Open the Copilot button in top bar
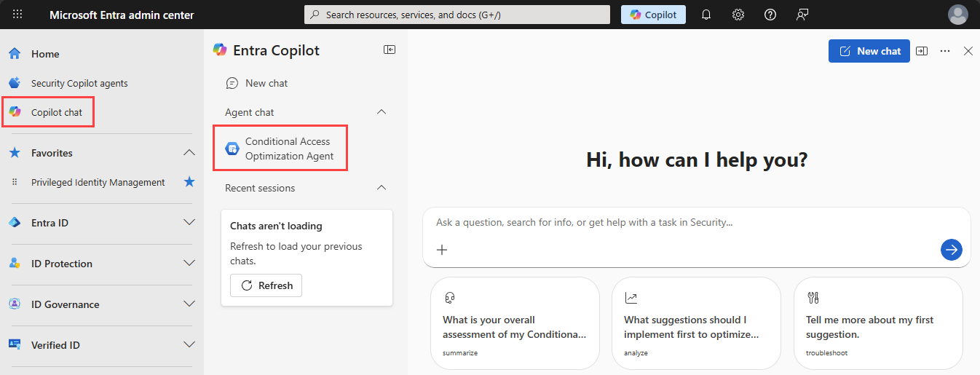980x375 pixels. (x=653, y=15)
